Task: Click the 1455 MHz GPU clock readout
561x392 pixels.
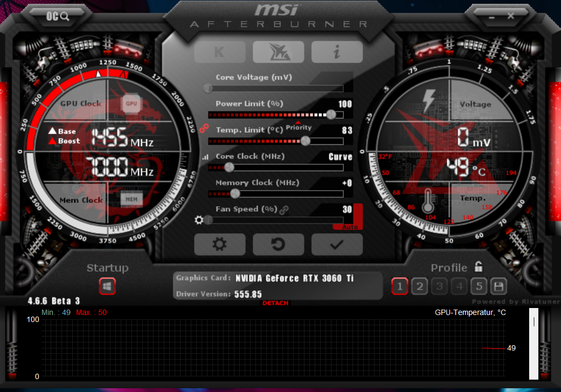Action: coord(122,137)
